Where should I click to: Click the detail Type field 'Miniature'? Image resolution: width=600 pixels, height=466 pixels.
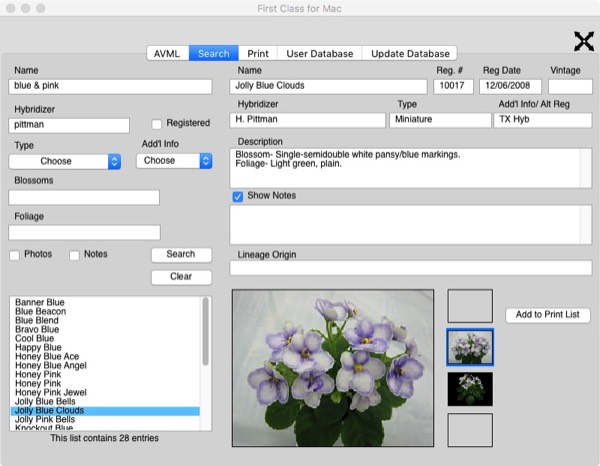click(440, 120)
